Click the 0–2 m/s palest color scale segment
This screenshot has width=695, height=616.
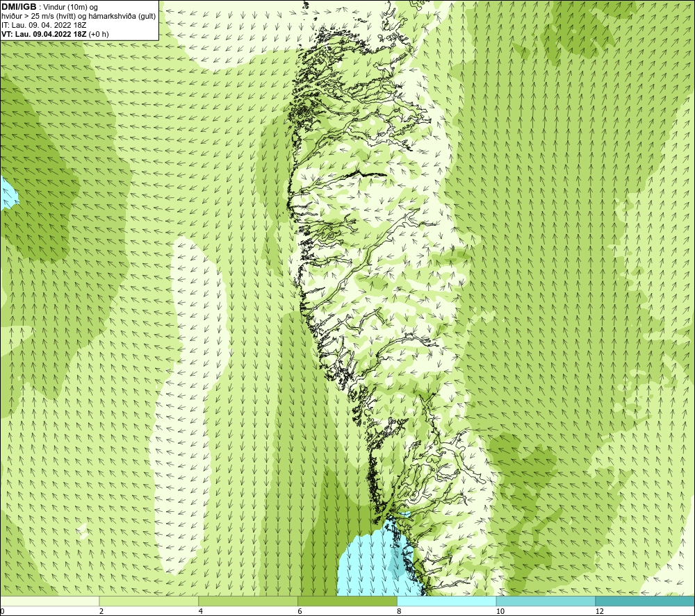click(49, 601)
